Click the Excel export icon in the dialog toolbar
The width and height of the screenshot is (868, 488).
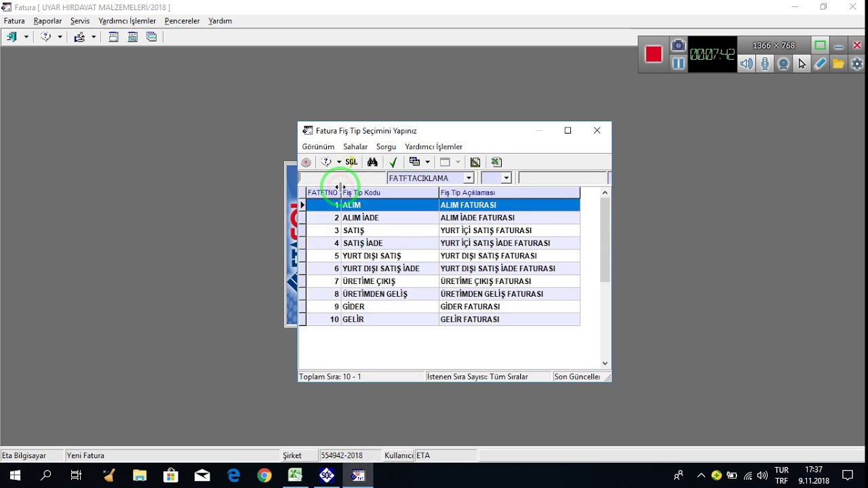(496, 162)
